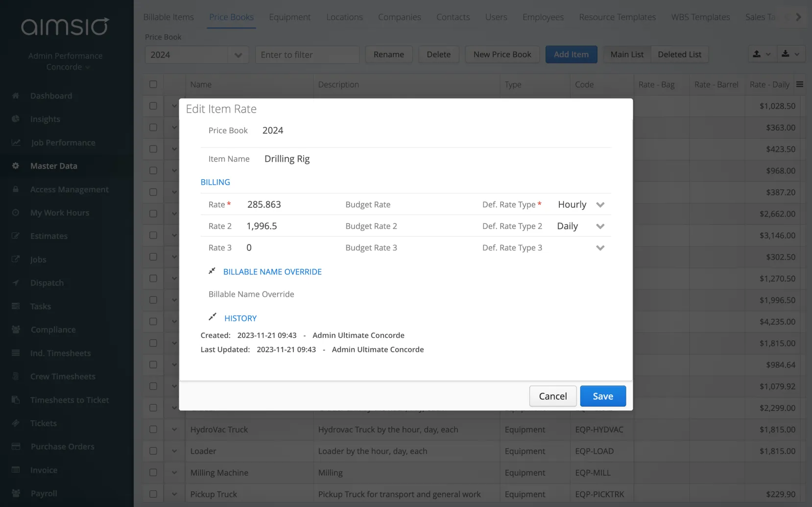Click the Job Performance chart icon
Viewport: 812px width, 507px height.
tap(16, 143)
